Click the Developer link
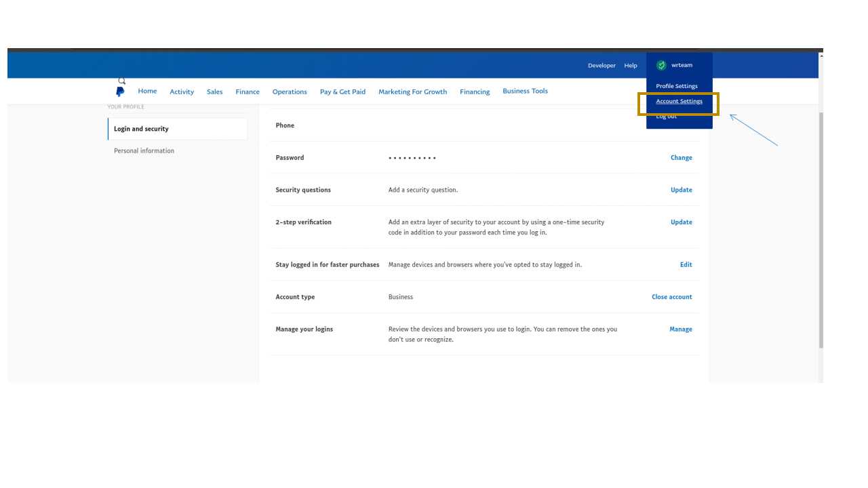Image resolution: width=868 pixels, height=488 pixels. coord(601,66)
